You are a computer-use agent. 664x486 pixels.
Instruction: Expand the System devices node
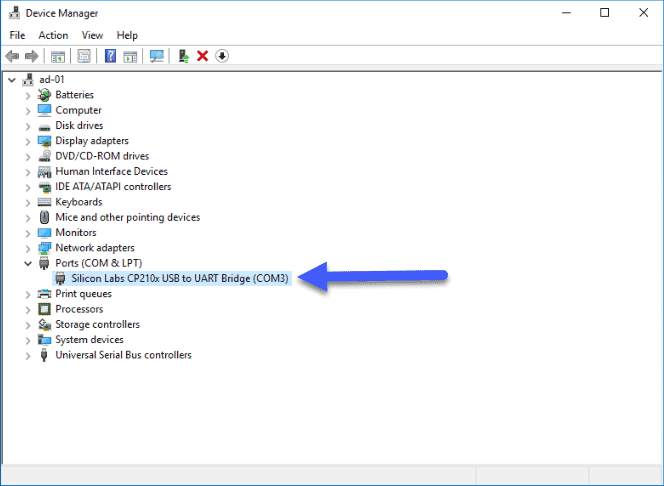coord(28,340)
